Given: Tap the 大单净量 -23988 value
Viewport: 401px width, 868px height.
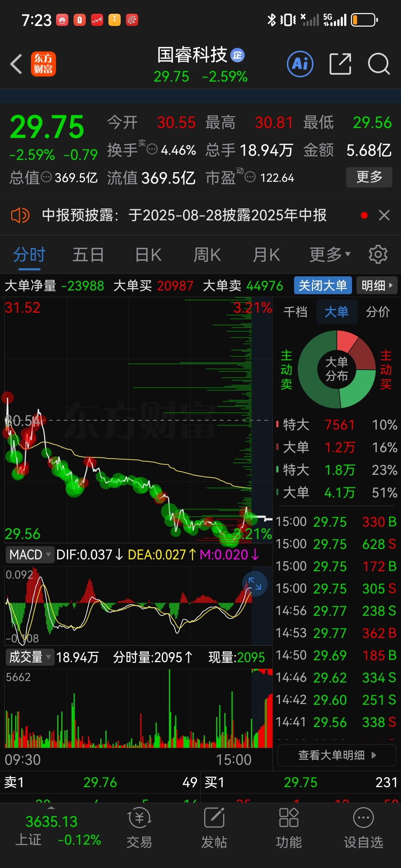Looking at the screenshot, I should 82,286.
